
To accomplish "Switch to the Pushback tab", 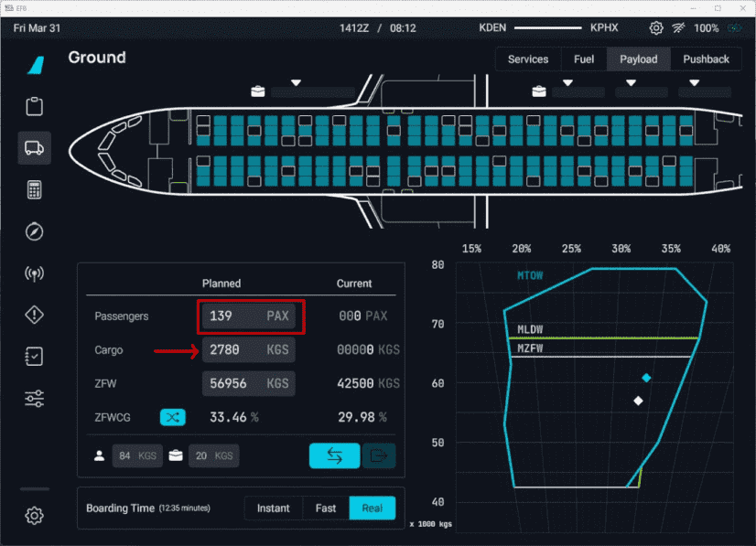I will [706, 59].
